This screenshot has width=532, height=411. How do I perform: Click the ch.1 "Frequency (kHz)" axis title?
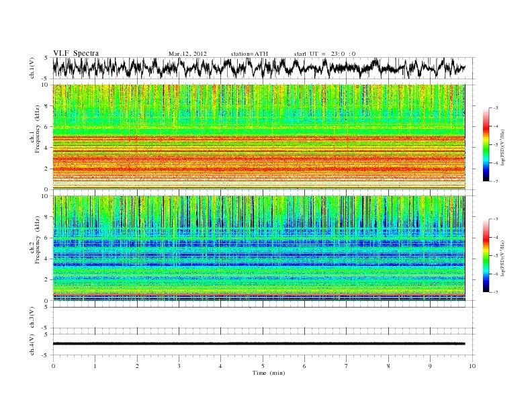pos(38,129)
